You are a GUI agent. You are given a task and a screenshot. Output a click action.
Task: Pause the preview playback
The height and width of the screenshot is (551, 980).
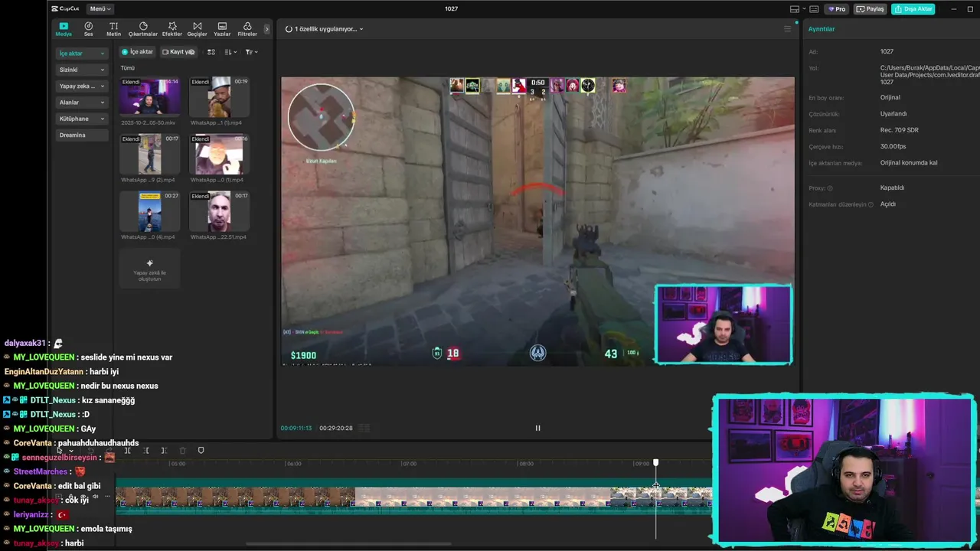pyautogui.click(x=537, y=428)
